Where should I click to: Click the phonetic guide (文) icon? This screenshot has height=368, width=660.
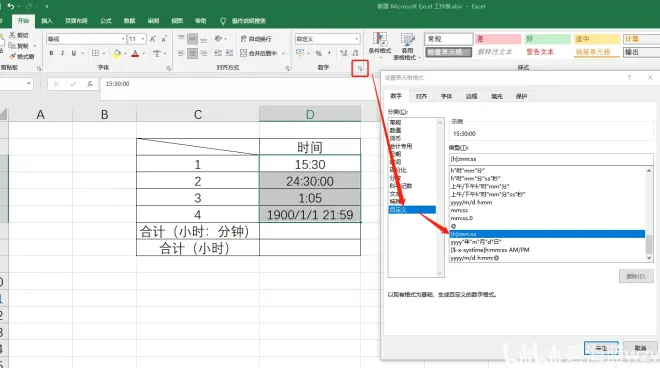[x=157, y=53]
